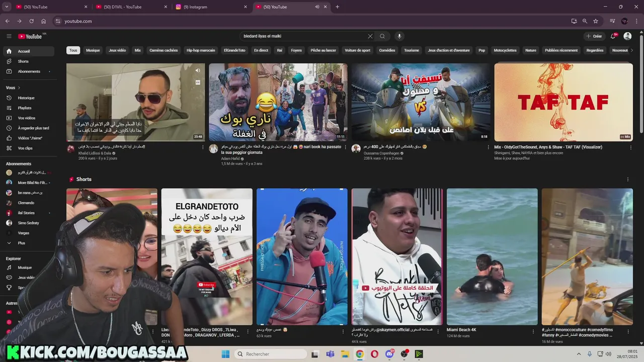Open the YouTube guide hamburger menu
Viewport: 644px width, 362px height.
tap(9, 36)
